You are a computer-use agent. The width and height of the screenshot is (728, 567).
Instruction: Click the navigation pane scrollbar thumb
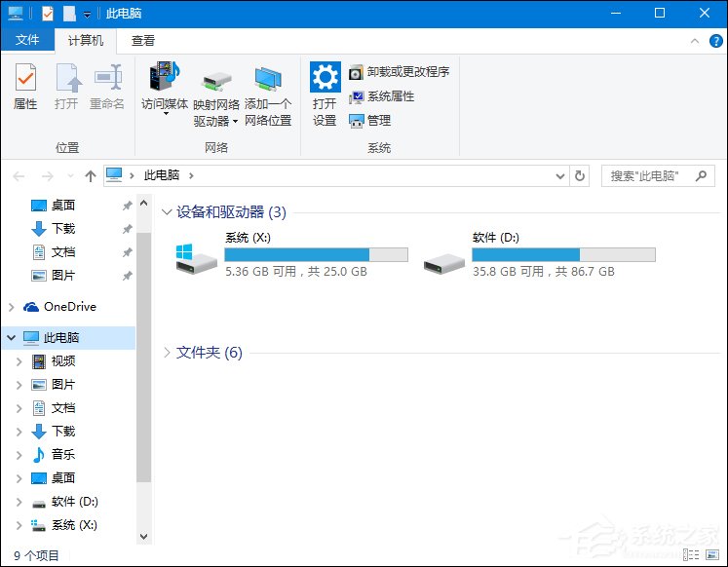(x=144, y=357)
